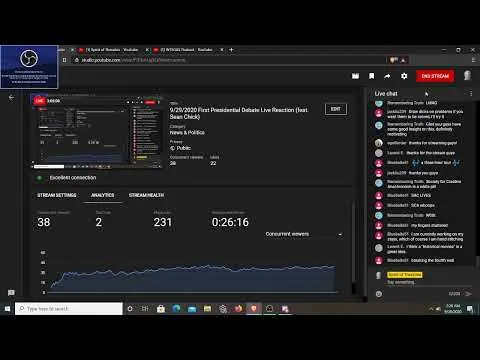The width and height of the screenshot is (480, 360).
Task: Open the Windows notification center
Action: tap(470, 309)
